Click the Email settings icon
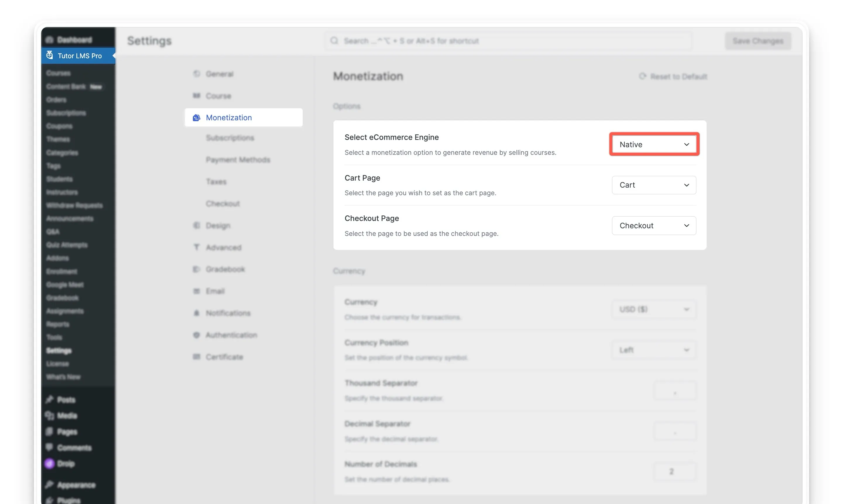Image resolution: width=843 pixels, height=504 pixels. 196,291
